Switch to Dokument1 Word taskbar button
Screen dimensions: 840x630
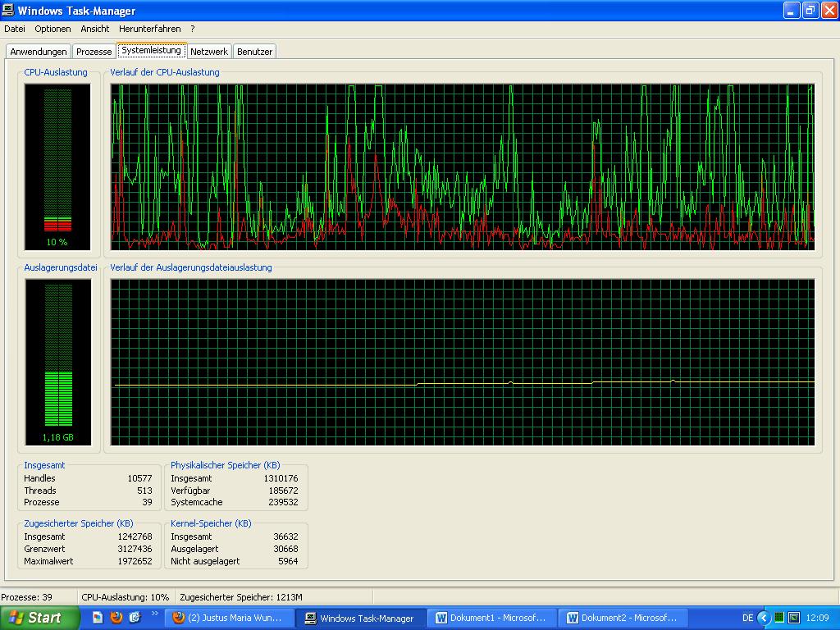pos(491,618)
